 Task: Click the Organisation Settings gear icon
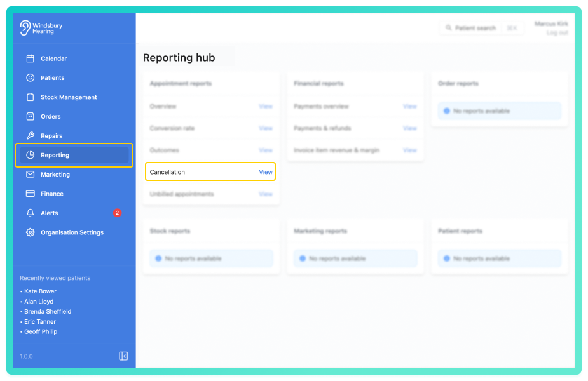coord(31,232)
